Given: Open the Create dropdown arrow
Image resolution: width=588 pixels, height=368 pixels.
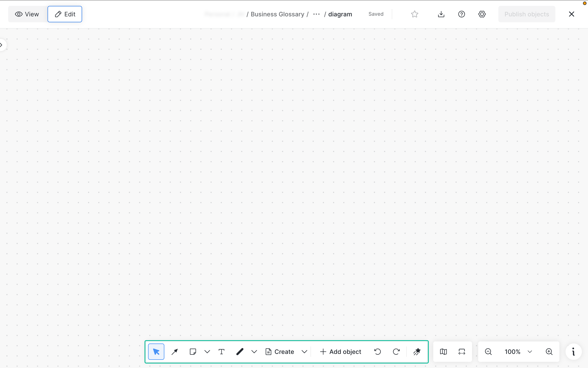Looking at the screenshot, I should click(304, 351).
